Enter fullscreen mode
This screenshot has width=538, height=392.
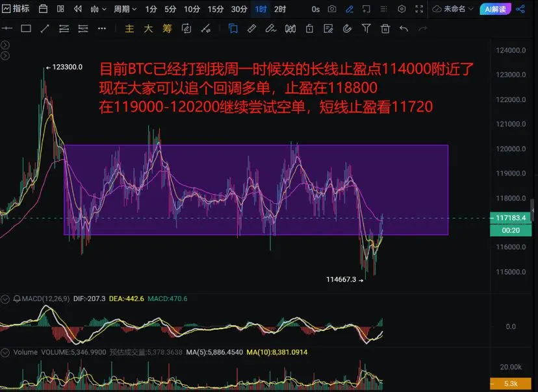tap(419, 9)
